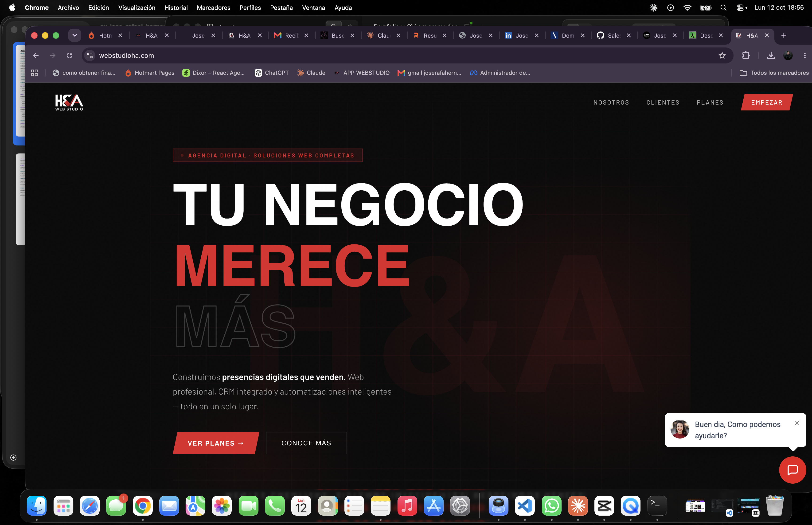Go to the NOSOTROS section
The image size is (812, 525).
[611, 102]
